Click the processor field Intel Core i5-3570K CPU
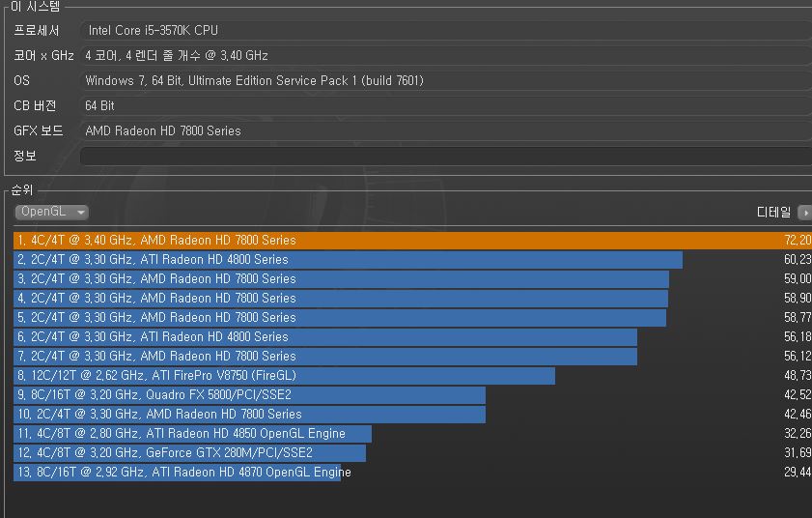The image size is (812, 518). (x=446, y=31)
